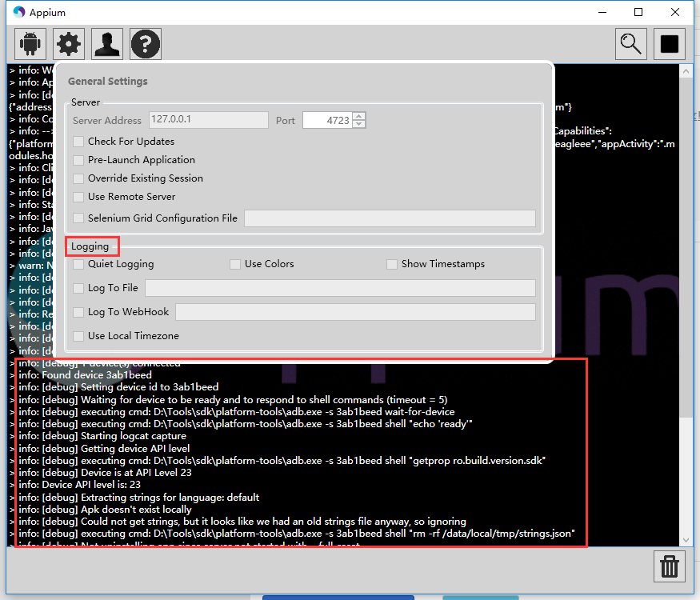Click the Appium logo in the title bar
This screenshot has height=600, width=700.
(x=19, y=12)
